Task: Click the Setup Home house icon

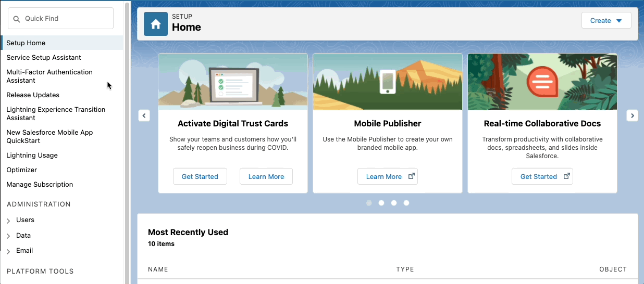Action: [155, 24]
